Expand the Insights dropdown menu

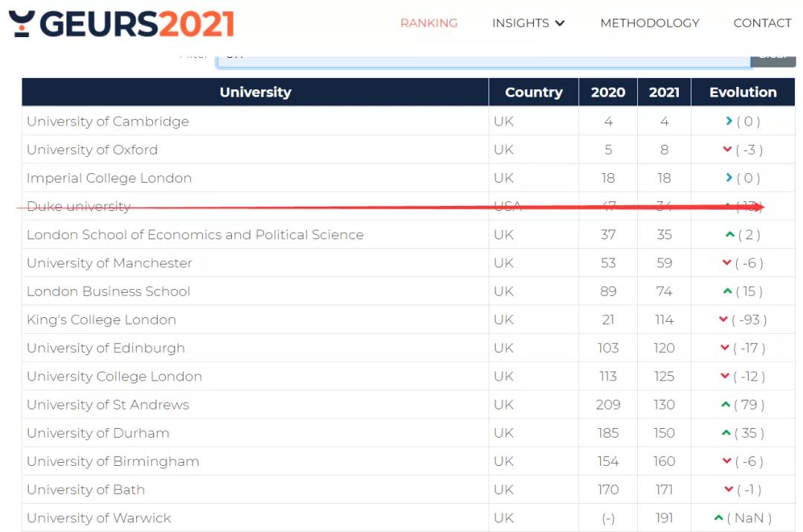(528, 23)
